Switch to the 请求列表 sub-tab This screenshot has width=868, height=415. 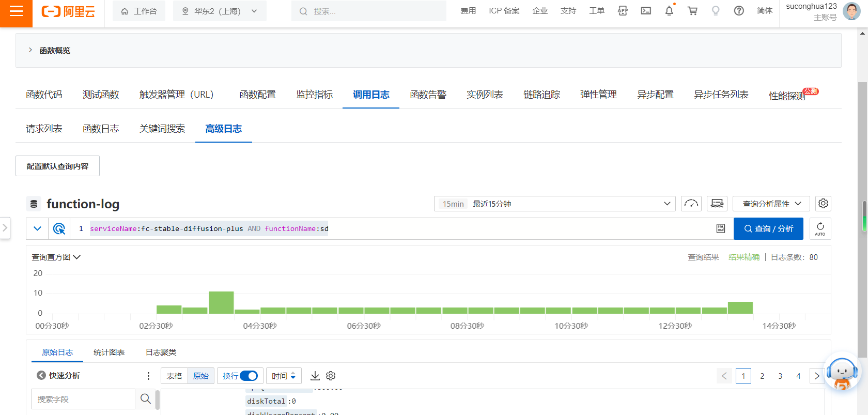tap(44, 129)
